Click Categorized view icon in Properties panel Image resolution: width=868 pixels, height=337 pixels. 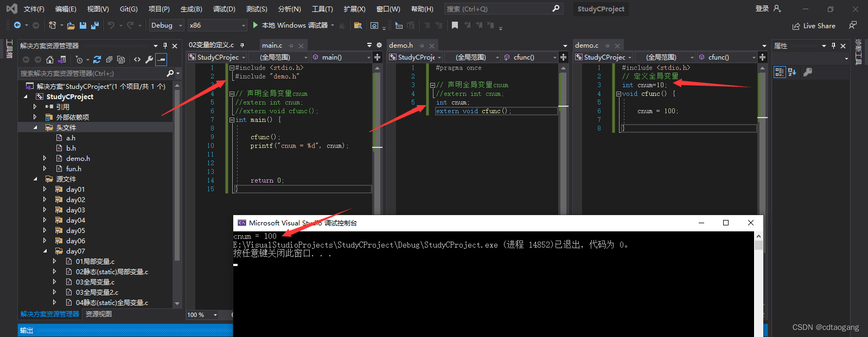click(780, 72)
